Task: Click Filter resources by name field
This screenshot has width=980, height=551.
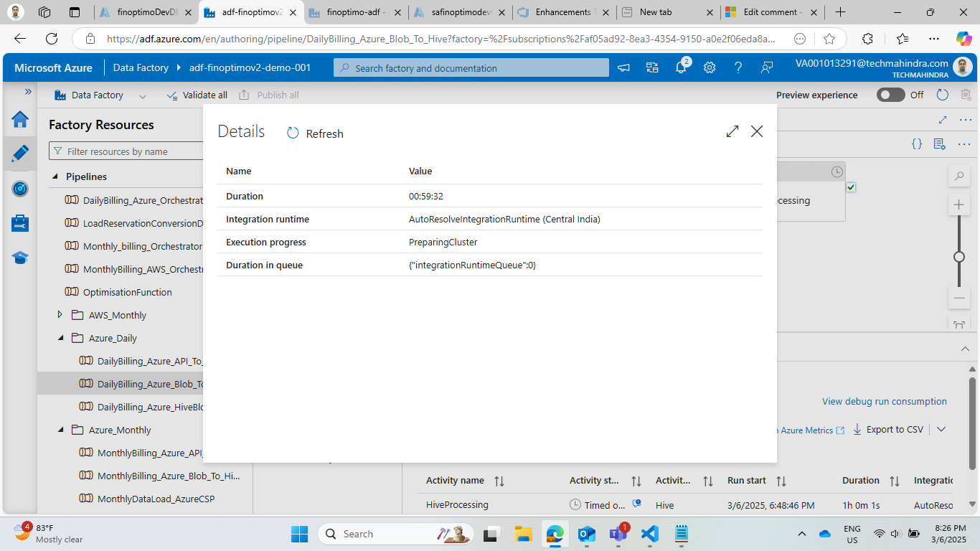Action: (126, 151)
